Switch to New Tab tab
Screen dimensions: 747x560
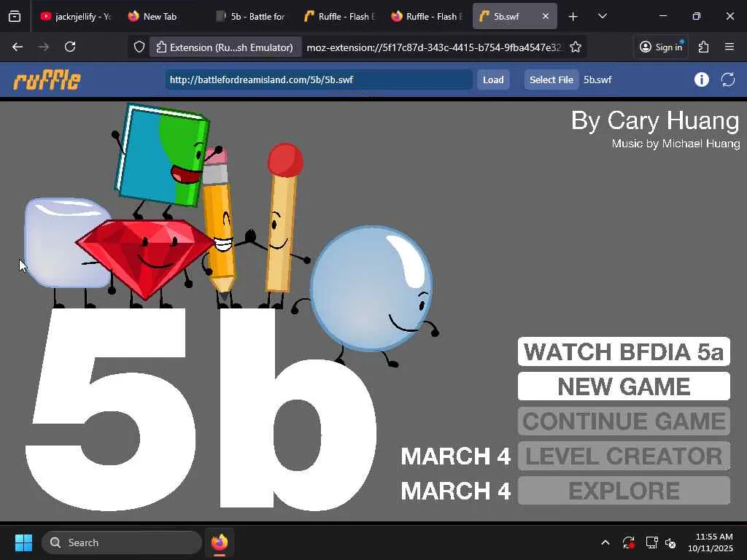click(160, 16)
